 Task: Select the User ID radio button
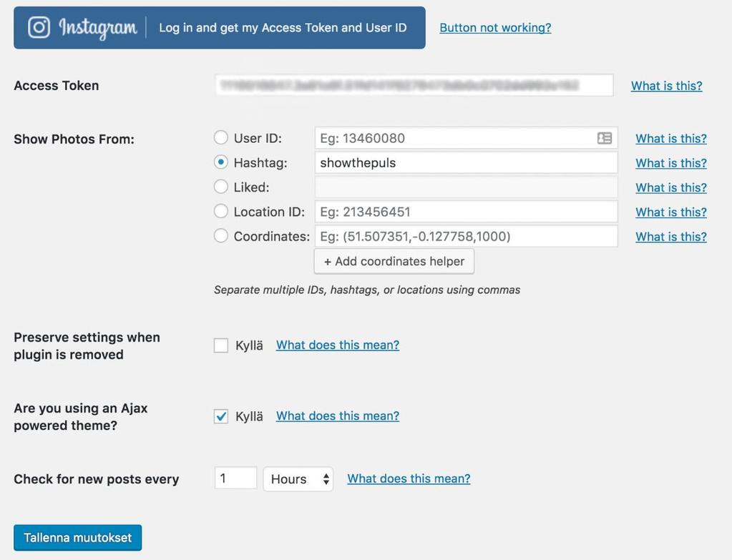pos(221,137)
